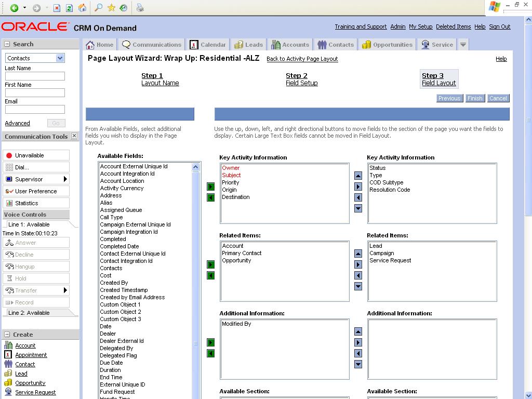
Task: Open the Accounts tab
Action: [290, 45]
